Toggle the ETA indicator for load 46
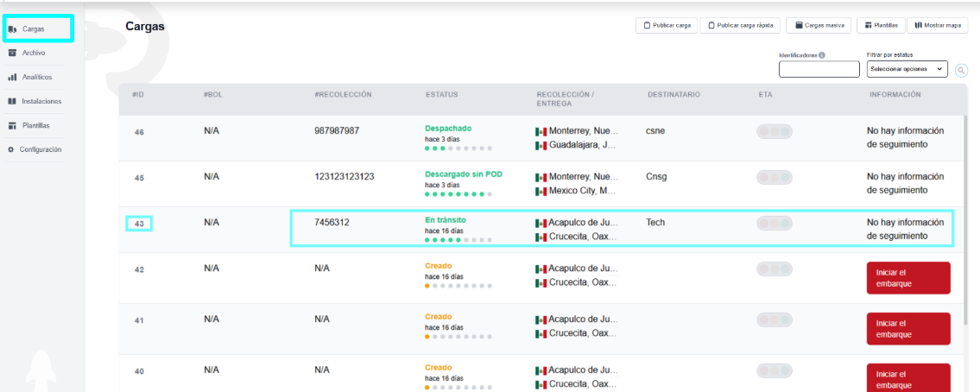The width and height of the screenshot is (980, 392). tap(774, 131)
